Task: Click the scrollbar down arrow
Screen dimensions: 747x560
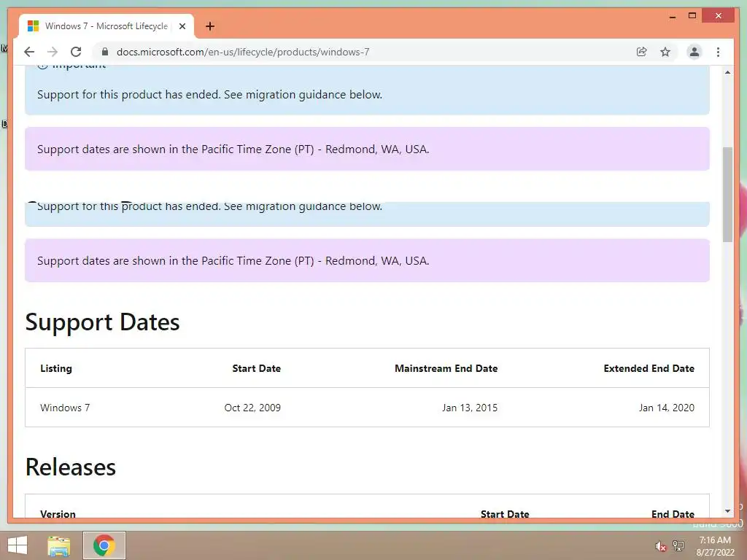Action: [727, 511]
